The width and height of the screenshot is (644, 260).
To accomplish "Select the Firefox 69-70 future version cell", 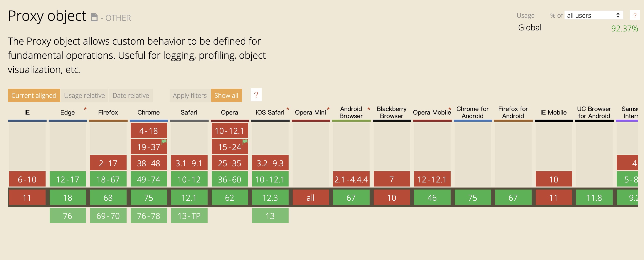I will tap(108, 216).
